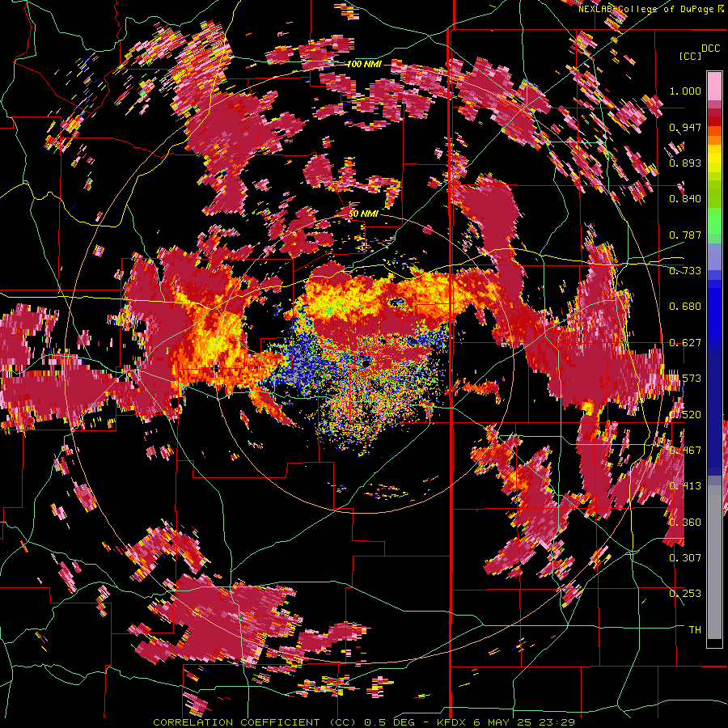Click the 0.360 legend value
This screenshot has height=728, width=728.
pos(685,523)
